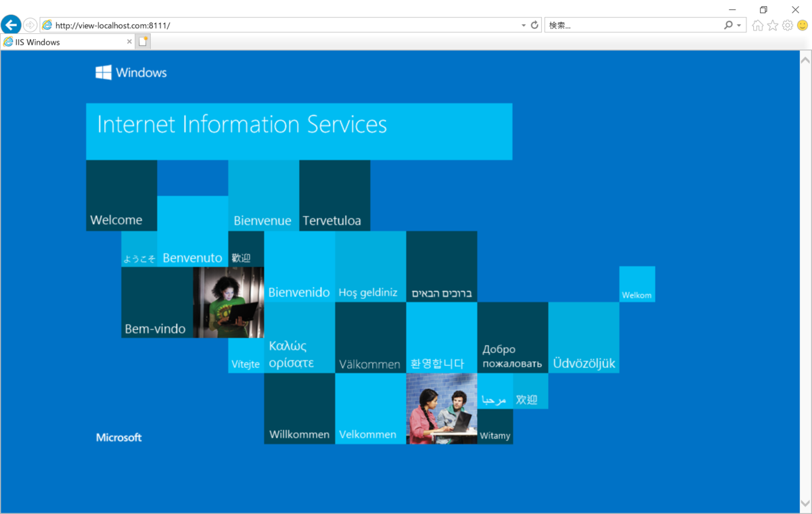Viewport: 812px width, 514px height.
Task: Click the Arabic مرحبا tile
Action: pyautogui.click(x=495, y=391)
